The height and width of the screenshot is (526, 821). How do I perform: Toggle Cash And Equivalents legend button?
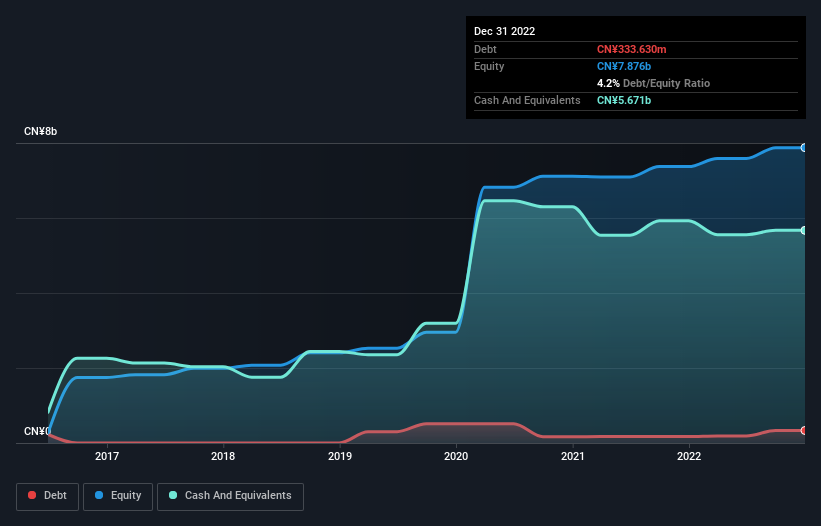pyautogui.click(x=230, y=496)
